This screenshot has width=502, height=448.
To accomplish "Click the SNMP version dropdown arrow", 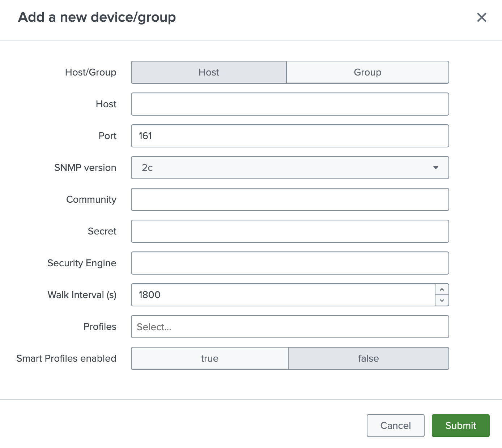I will pos(436,168).
